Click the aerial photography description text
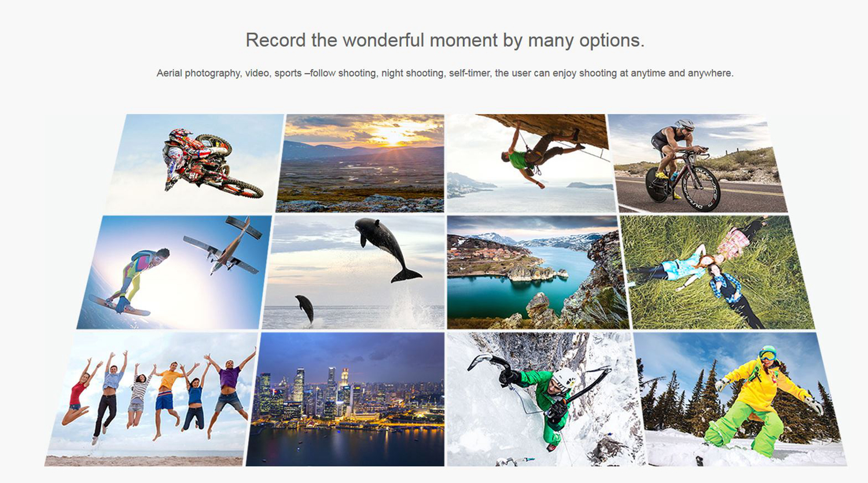This screenshot has width=868, height=483. [x=445, y=73]
